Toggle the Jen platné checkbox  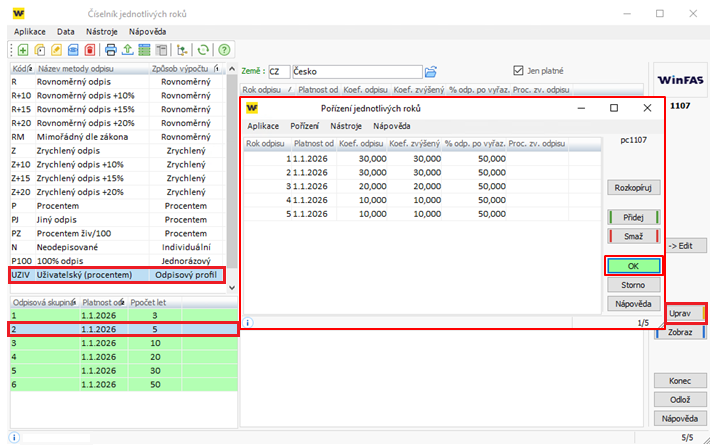518,71
